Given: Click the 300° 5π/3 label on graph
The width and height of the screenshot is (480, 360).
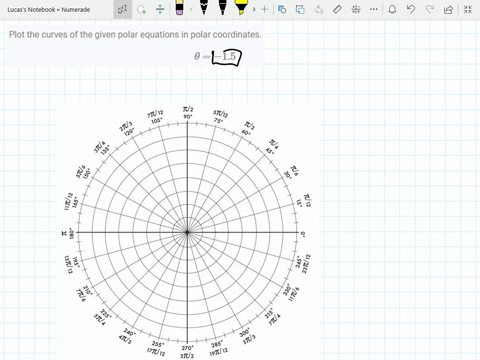Looking at the screenshot, I should 247,336.
